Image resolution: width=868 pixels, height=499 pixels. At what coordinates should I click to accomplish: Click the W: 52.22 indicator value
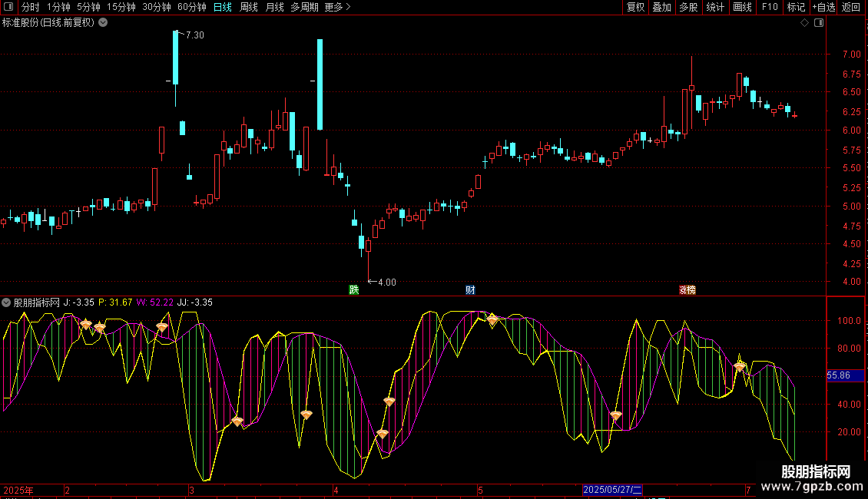(x=155, y=302)
